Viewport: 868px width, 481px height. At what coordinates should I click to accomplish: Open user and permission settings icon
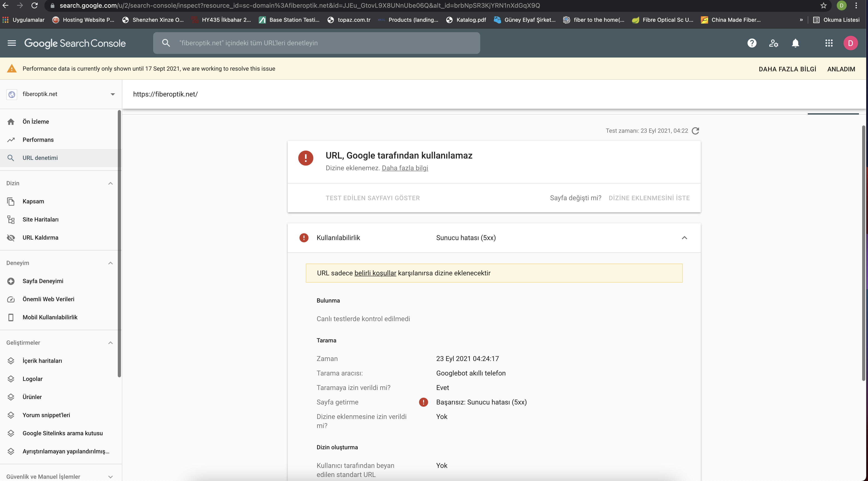(774, 43)
